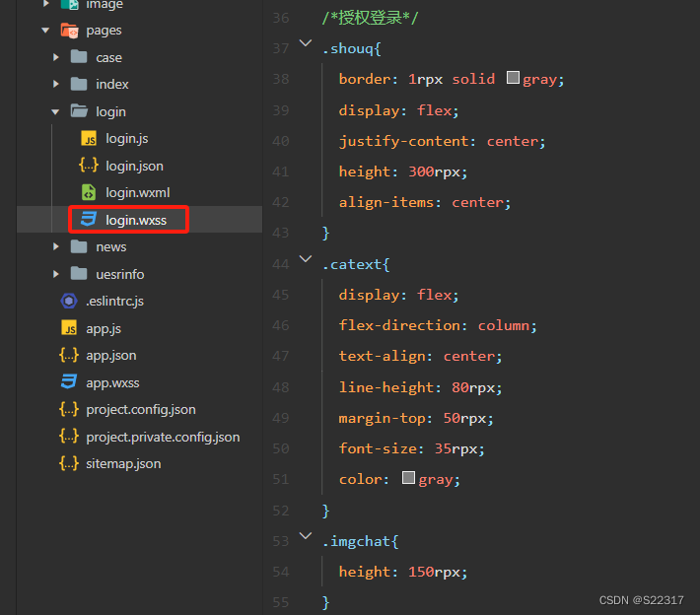The image size is (700, 615).
Task: Click the .imgchat selector text
Action: click(356, 541)
